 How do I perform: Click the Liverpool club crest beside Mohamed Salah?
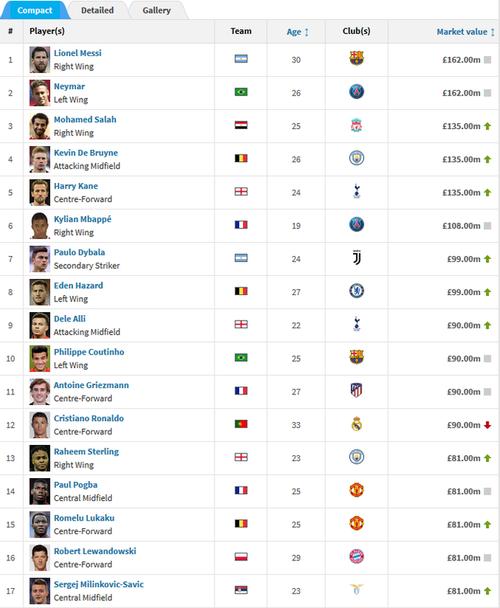click(x=356, y=126)
